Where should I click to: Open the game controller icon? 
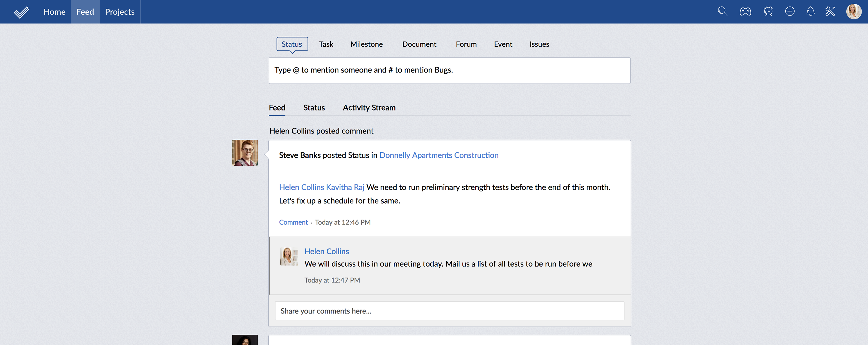[x=745, y=12]
